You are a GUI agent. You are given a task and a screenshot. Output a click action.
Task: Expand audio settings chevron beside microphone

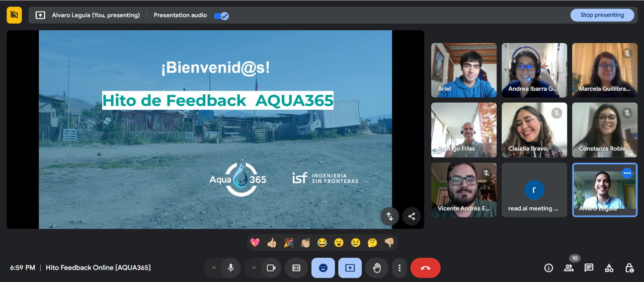tap(213, 268)
